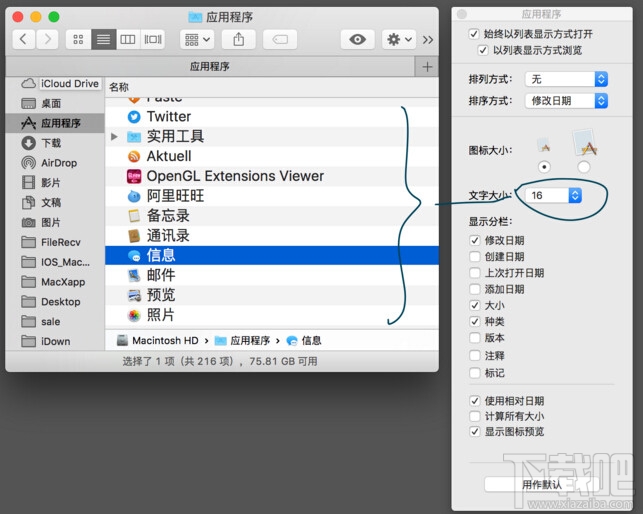Enable 创建日期 column checkbox
Screen dimensions: 643x514
[474, 256]
